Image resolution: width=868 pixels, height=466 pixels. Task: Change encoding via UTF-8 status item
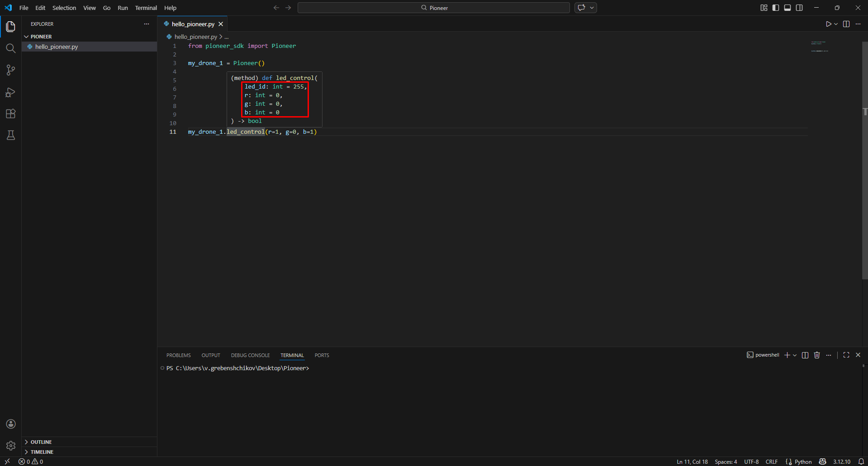[x=751, y=461]
